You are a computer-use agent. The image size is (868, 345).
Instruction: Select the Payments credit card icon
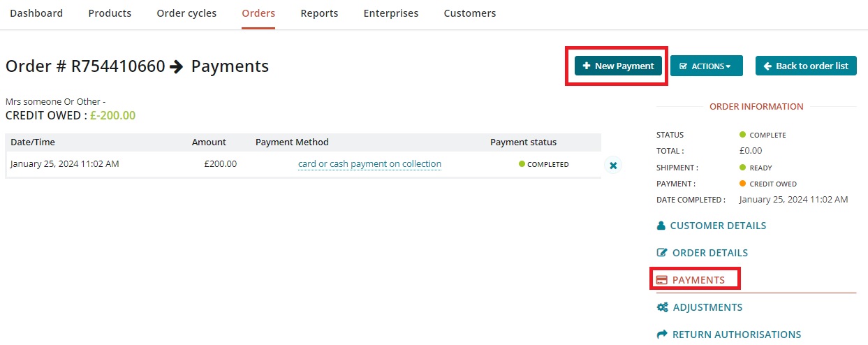662,281
